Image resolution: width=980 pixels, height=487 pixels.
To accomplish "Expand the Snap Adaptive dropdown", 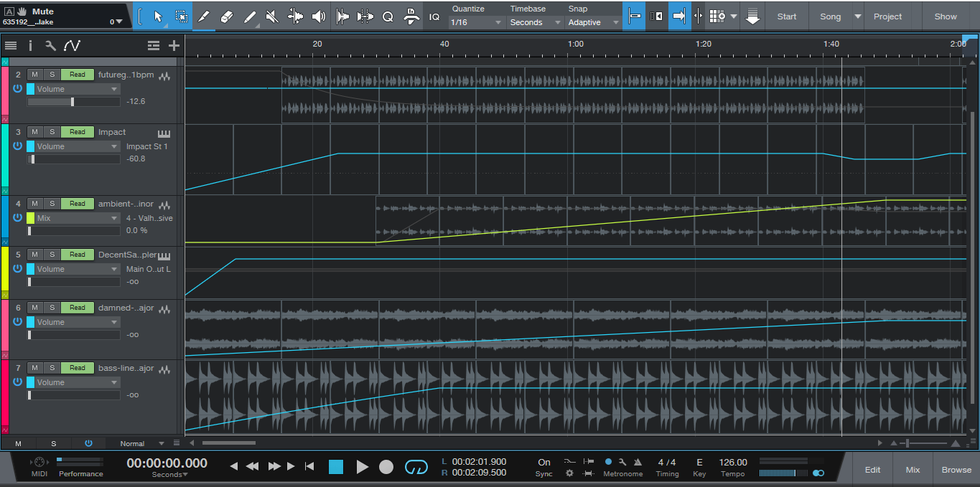I will click(593, 23).
